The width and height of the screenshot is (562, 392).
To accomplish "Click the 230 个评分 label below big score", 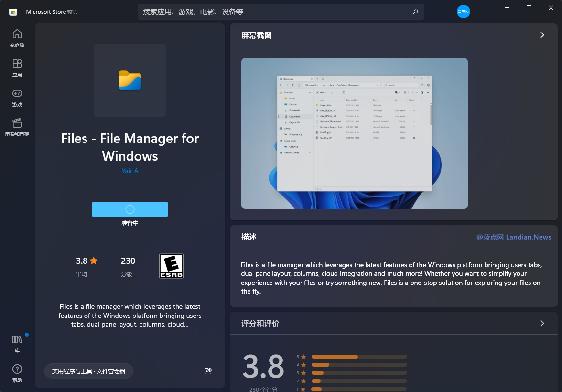I will pyautogui.click(x=263, y=389).
